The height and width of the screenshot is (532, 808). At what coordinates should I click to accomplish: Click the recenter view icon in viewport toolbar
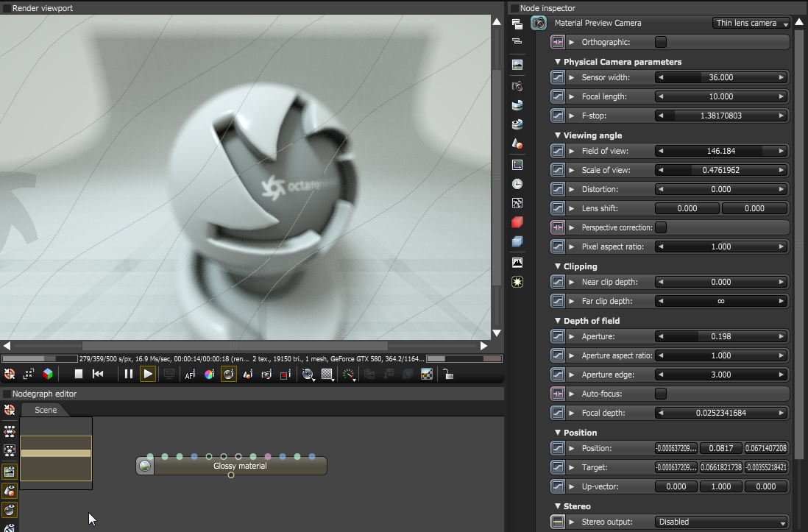(10, 375)
